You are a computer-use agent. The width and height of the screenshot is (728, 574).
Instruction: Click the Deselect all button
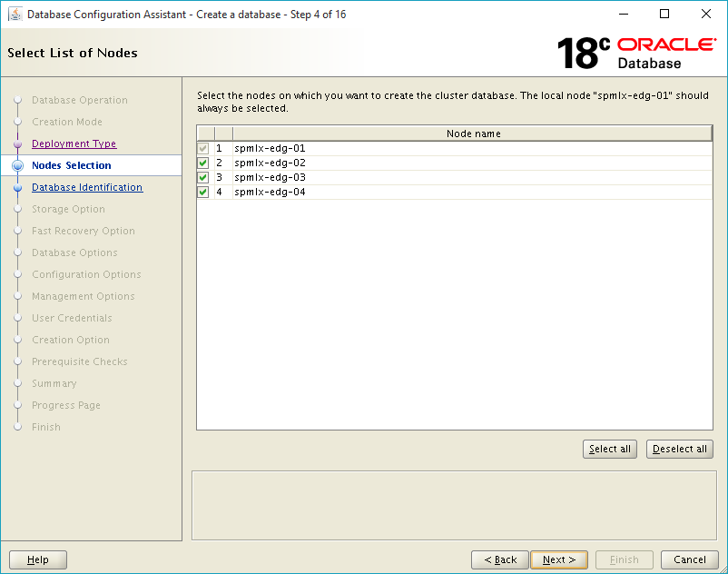point(679,449)
